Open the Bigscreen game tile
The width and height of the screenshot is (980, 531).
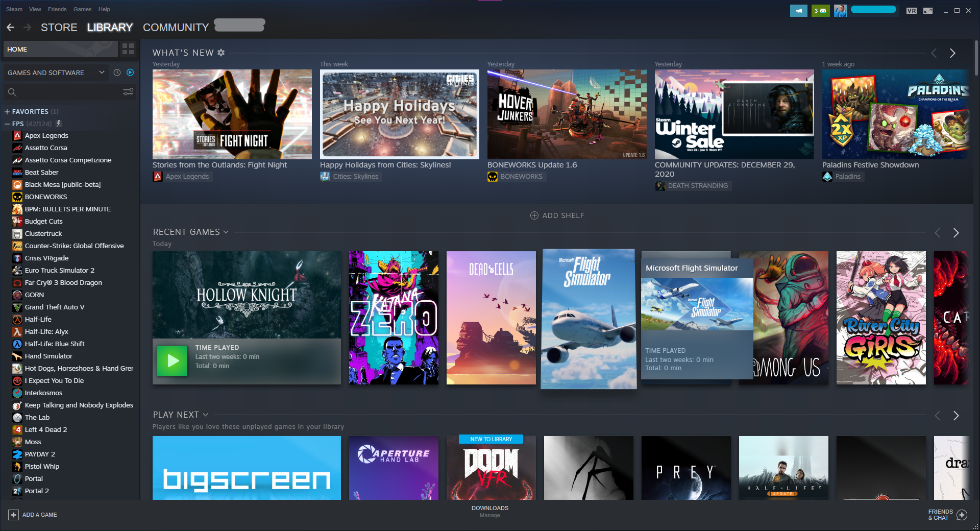[x=247, y=468]
